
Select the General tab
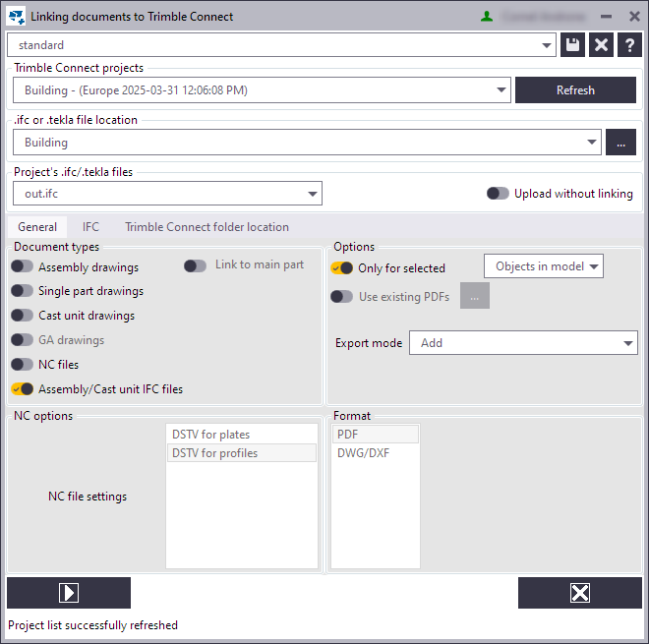point(37,227)
